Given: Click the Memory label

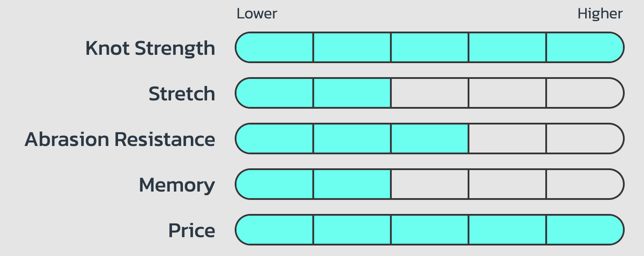Looking at the screenshot, I should click(177, 185).
